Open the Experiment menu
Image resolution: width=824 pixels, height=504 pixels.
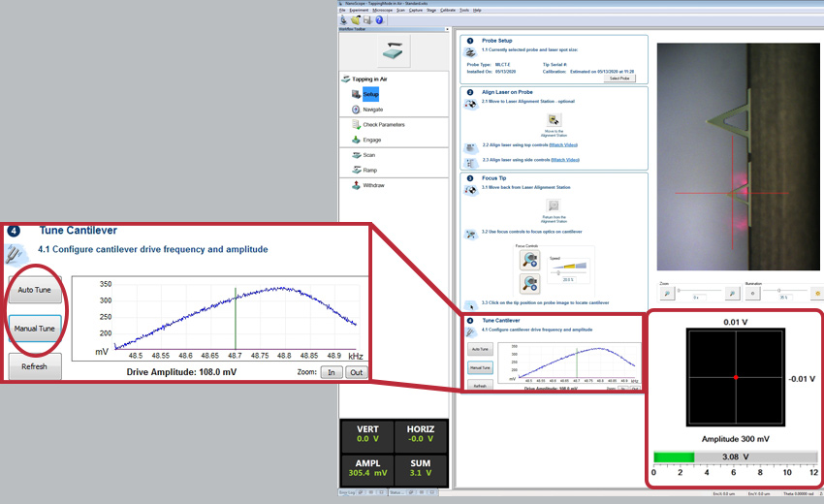[359, 10]
